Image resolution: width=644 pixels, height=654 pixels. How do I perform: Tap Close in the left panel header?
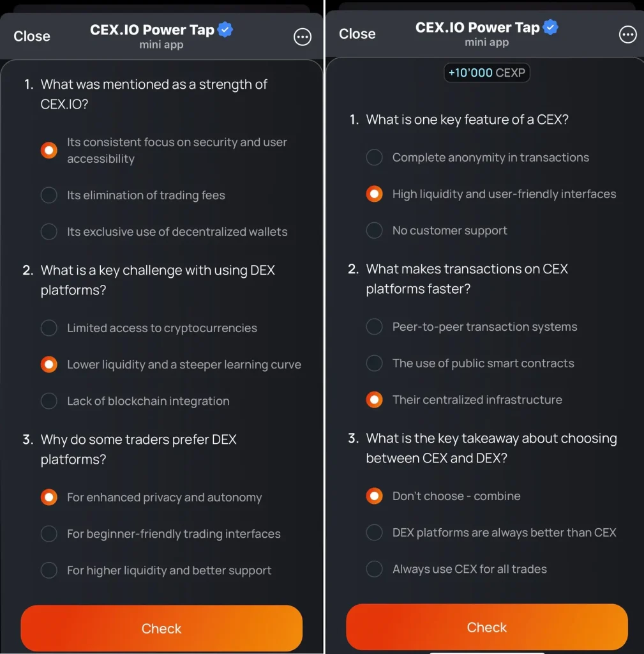click(x=32, y=36)
